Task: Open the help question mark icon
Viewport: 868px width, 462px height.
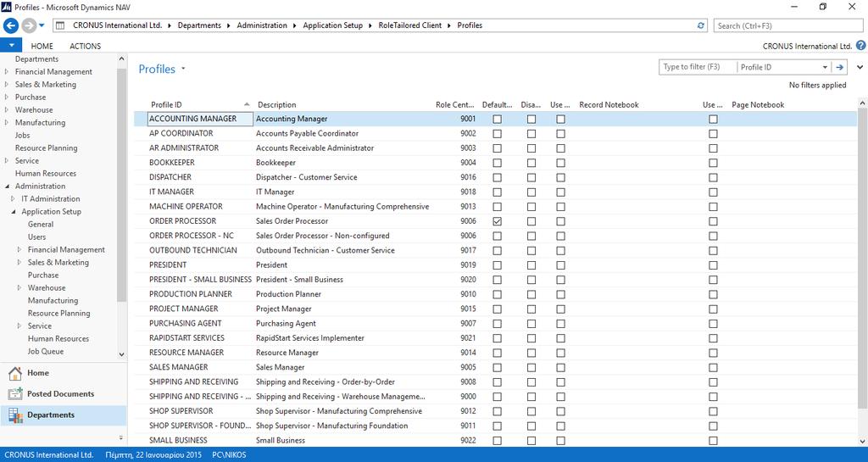Action: click(x=861, y=46)
